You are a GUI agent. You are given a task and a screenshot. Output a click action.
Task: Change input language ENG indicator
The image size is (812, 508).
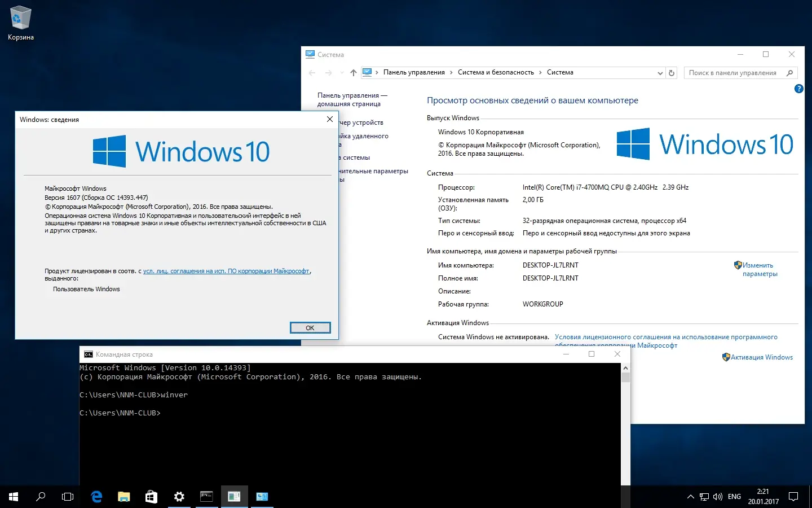tap(734, 497)
